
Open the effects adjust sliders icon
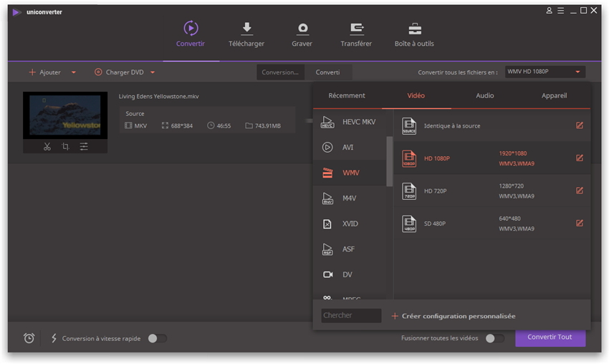point(84,146)
